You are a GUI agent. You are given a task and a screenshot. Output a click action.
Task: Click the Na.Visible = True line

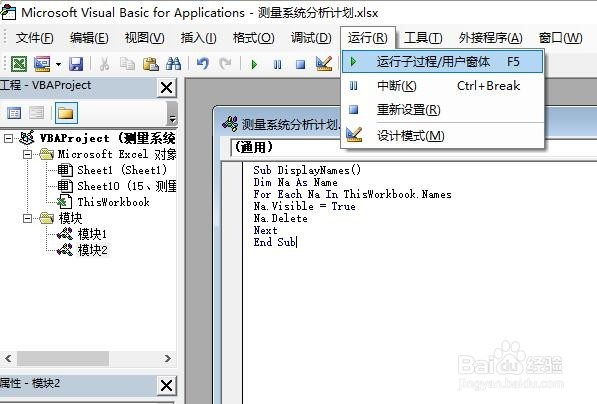(305, 206)
